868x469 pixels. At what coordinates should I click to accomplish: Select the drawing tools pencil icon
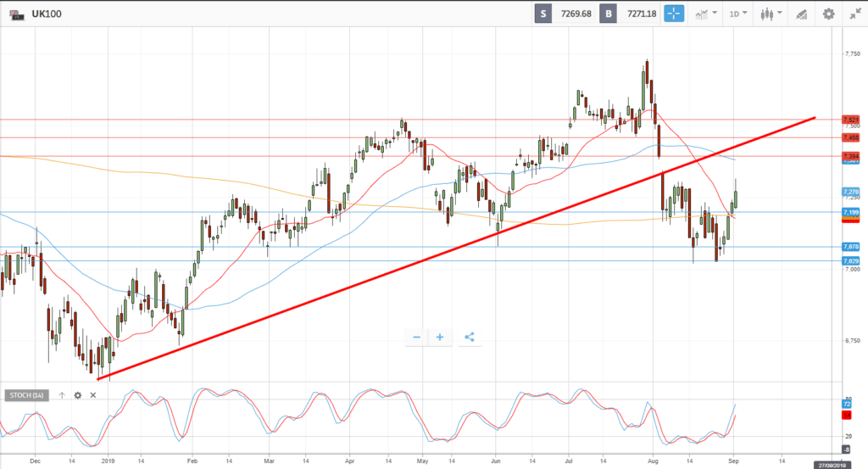801,14
